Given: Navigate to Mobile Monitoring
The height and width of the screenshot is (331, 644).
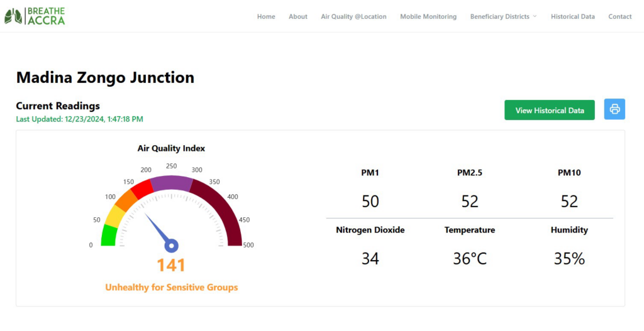Looking at the screenshot, I should pyautogui.click(x=428, y=16).
